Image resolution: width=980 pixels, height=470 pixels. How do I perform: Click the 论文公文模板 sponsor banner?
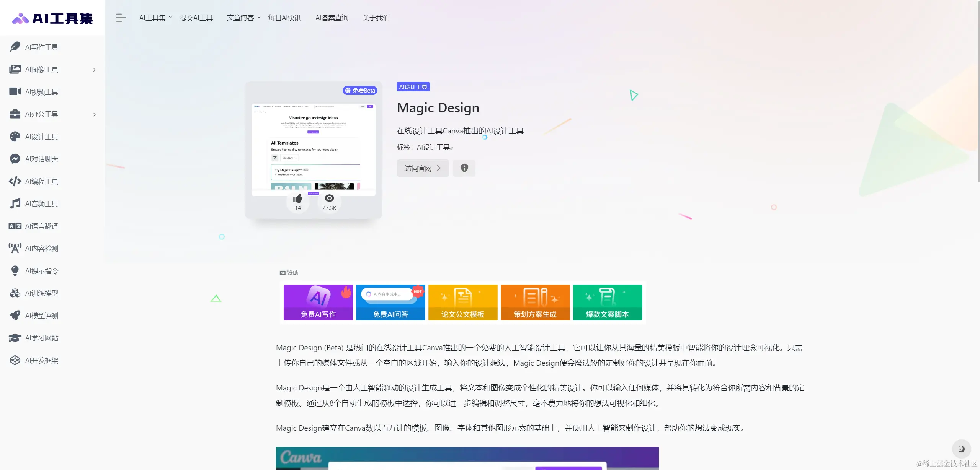tap(463, 302)
